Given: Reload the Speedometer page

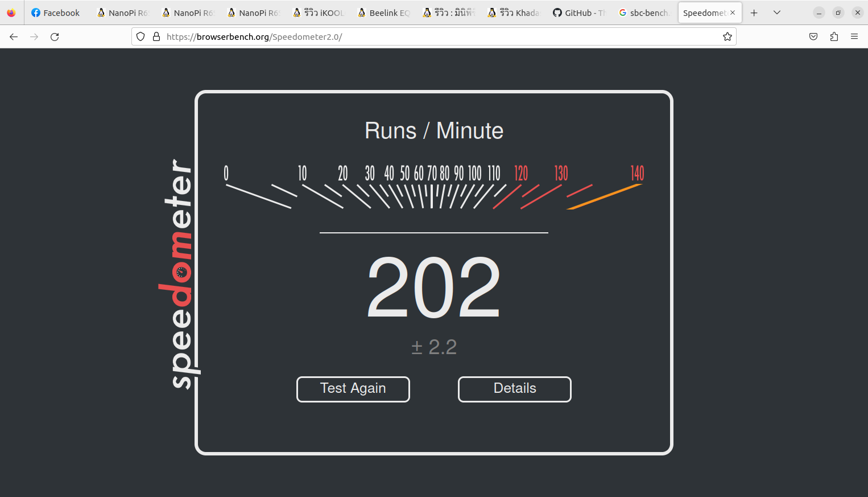Looking at the screenshot, I should click(x=55, y=36).
